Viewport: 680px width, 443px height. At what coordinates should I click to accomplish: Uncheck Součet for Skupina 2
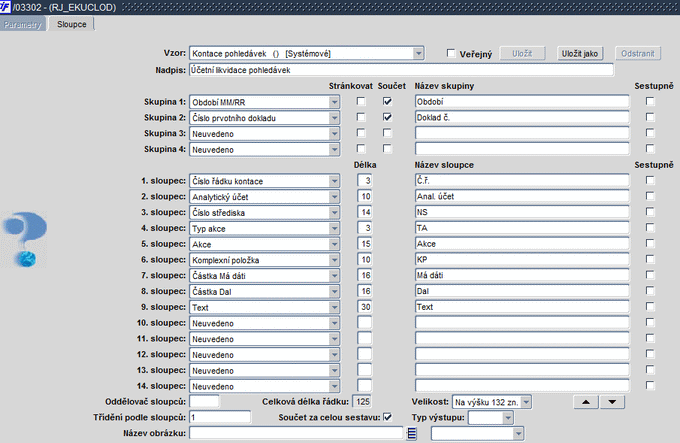click(x=387, y=117)
